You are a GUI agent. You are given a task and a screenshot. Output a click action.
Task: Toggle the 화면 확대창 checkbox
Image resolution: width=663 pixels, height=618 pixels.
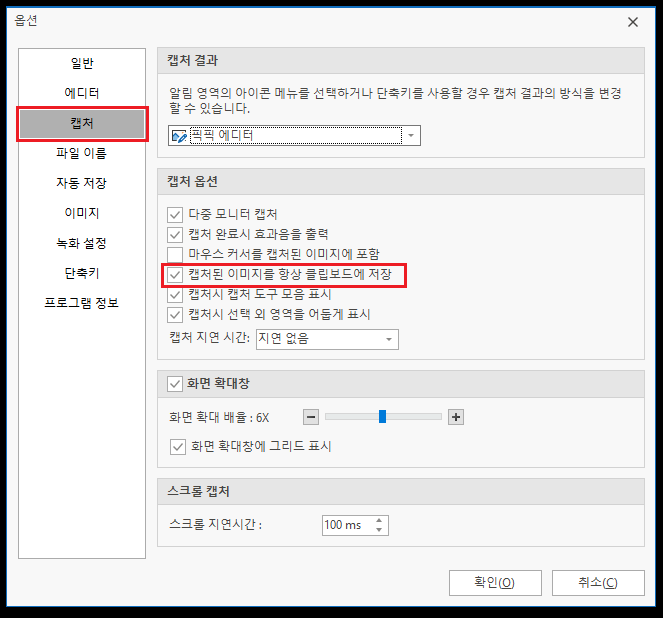(x=175, y=384)
